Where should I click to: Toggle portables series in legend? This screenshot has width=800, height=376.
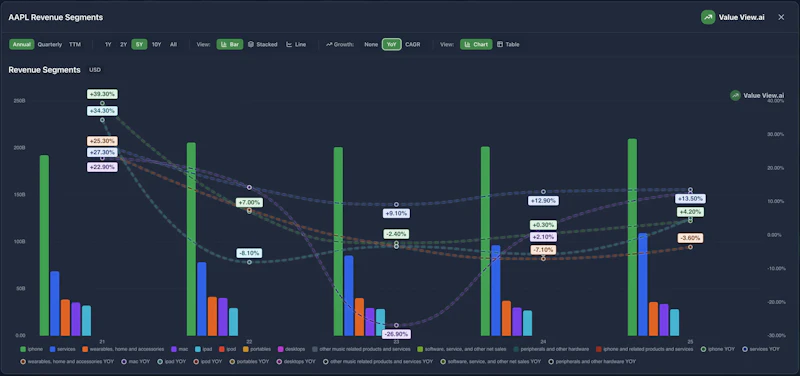coord(256,349)
